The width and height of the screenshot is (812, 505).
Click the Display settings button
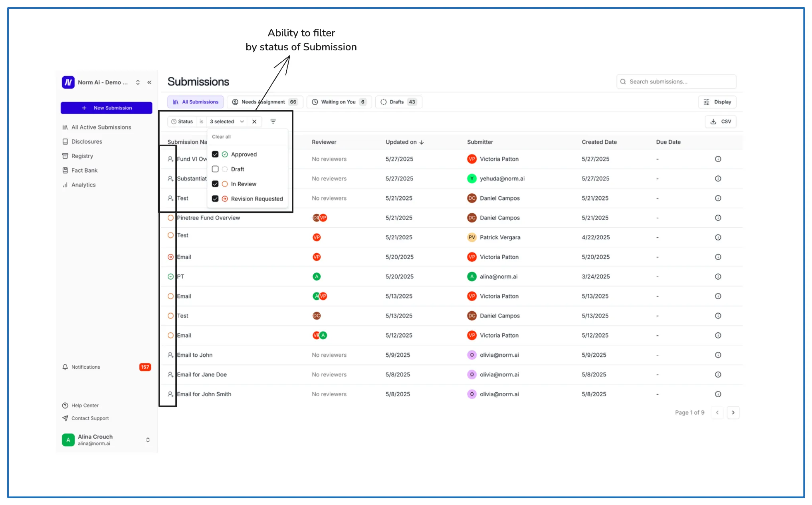pos(717,102)
